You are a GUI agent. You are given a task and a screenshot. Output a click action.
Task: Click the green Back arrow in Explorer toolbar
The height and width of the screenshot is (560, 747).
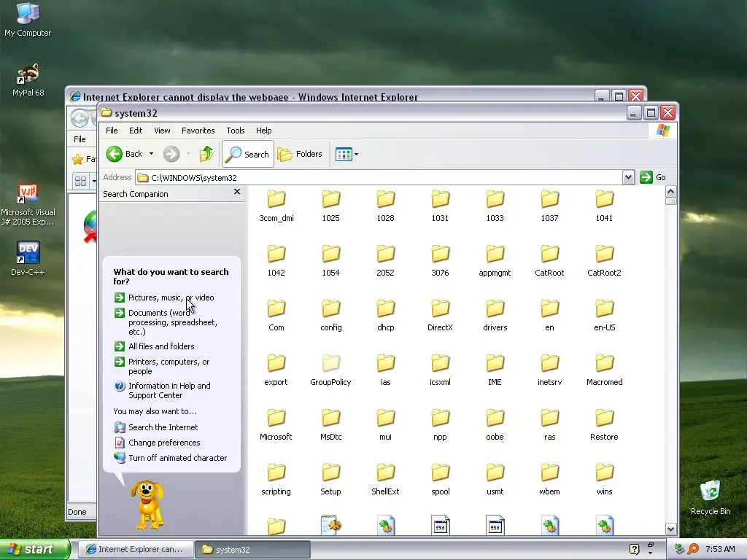115,154
